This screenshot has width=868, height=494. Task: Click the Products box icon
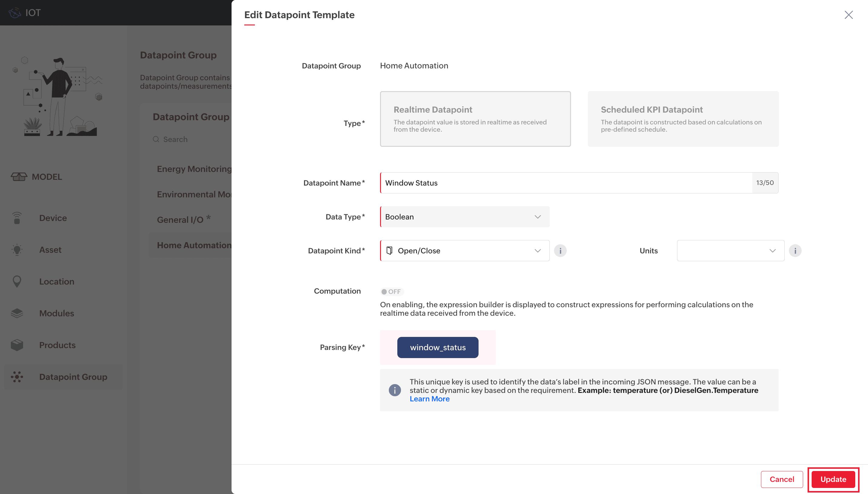(17, 345)
